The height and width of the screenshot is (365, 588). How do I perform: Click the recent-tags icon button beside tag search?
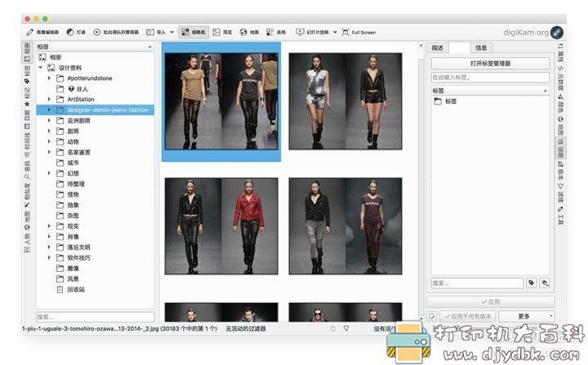[x=545, y=283]
